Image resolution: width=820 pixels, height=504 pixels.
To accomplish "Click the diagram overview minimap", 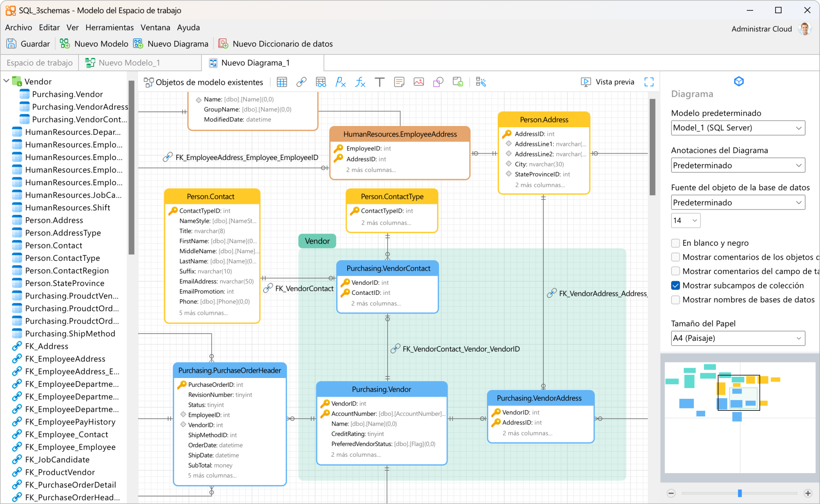I will click(740, 418).
